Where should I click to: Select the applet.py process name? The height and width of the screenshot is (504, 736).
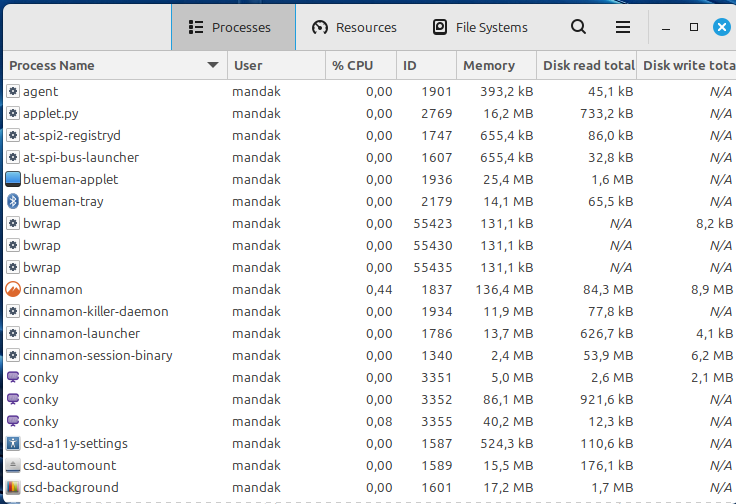(51, 114)
